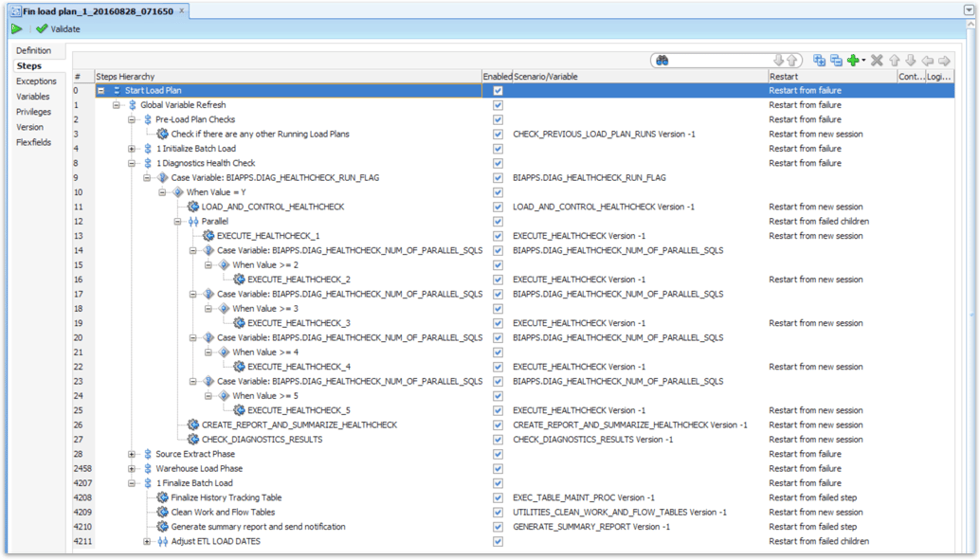This screenshot has width=980, height=560.
Task: Move selected step down with arrow icon
Action: point(910,60)
